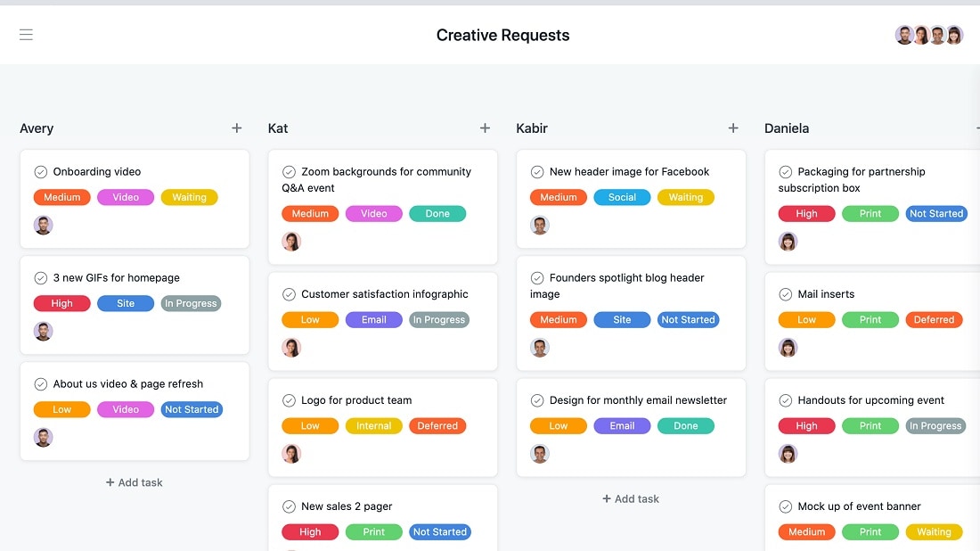Click the plus icon in Kabir's column header
This screenshot has height=551, width=980.
tap(732, 127)
